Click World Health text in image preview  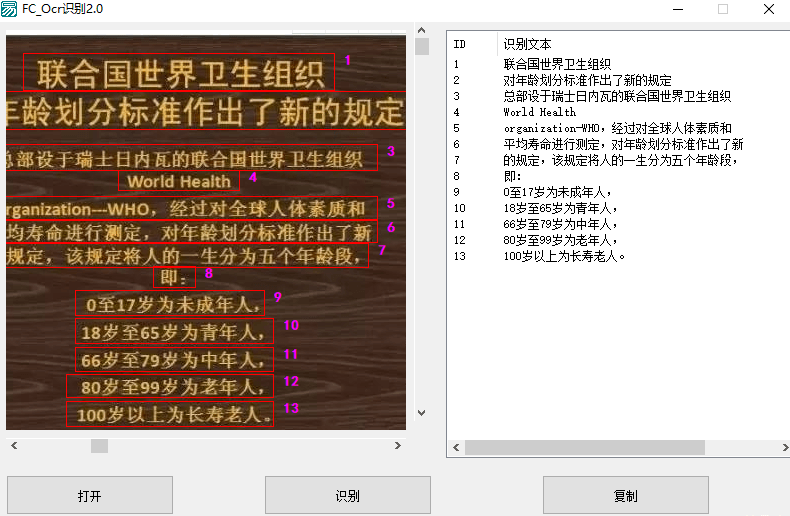click(x=179, y=181)
